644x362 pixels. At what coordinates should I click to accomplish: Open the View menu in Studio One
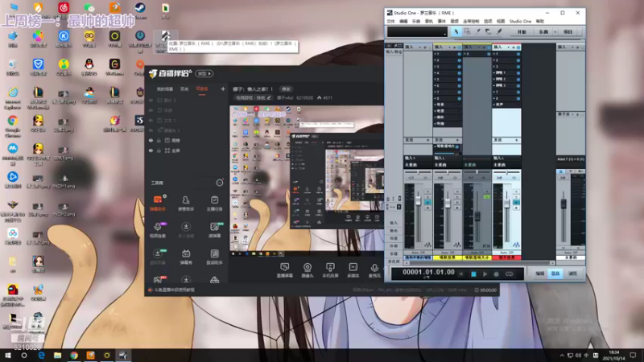pos(501,21)
